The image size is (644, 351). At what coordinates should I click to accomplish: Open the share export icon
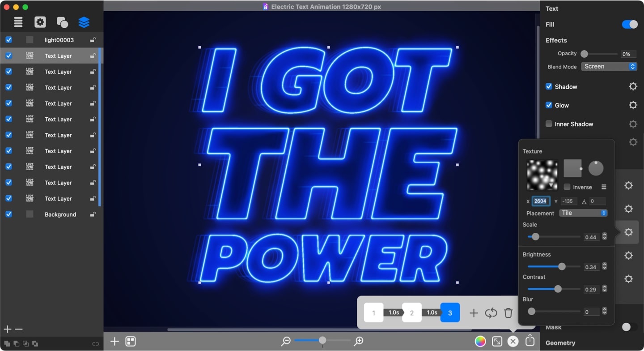[530, 341]
